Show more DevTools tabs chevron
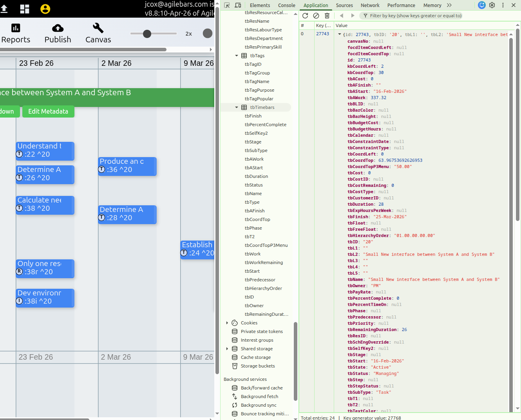Screen dimensions: 521x420 pyautogui.click(x=449, y=5)
